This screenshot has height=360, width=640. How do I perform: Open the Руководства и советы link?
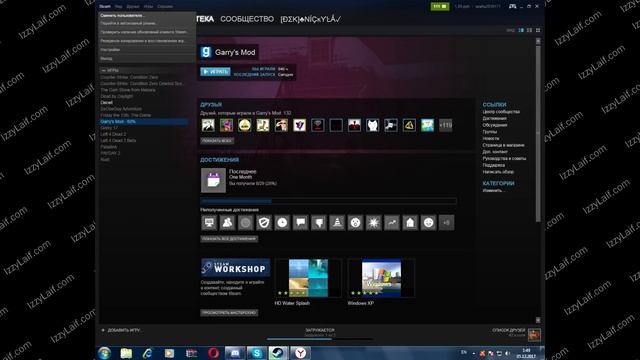504,158
